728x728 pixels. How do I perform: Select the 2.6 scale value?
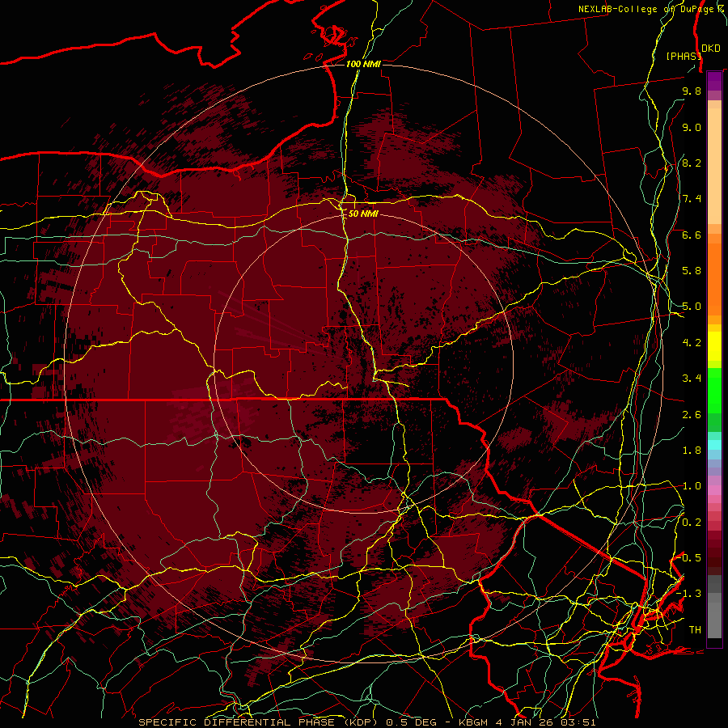click(692, 415)
